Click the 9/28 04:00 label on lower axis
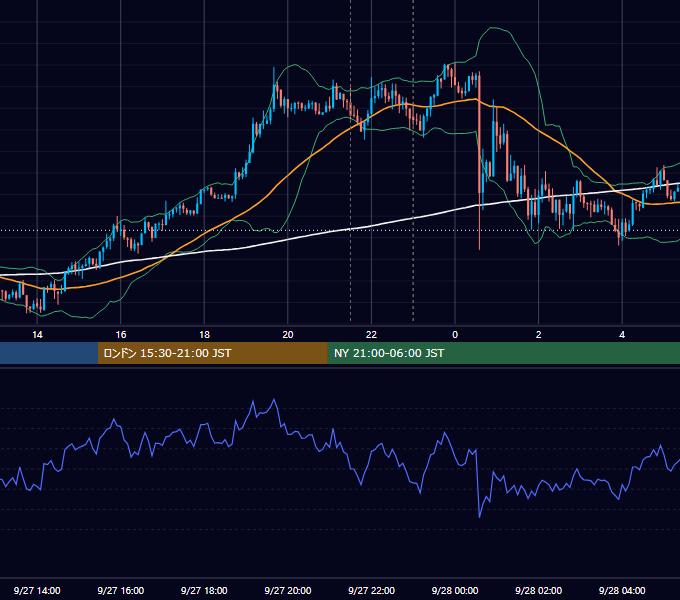This screenshot has height=600, width=680. [x=622, y=590]
